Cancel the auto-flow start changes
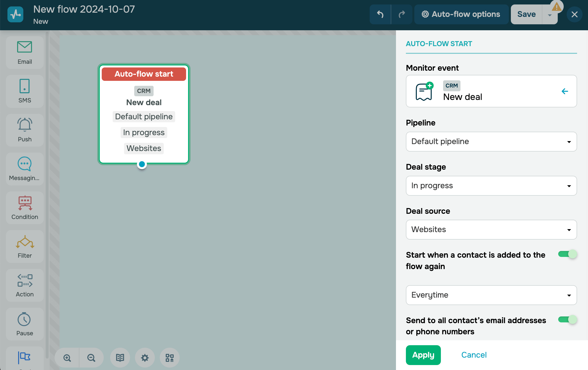The height and width of the screenshot is (370, 588). pyautogui.click(x=474, y=355)
